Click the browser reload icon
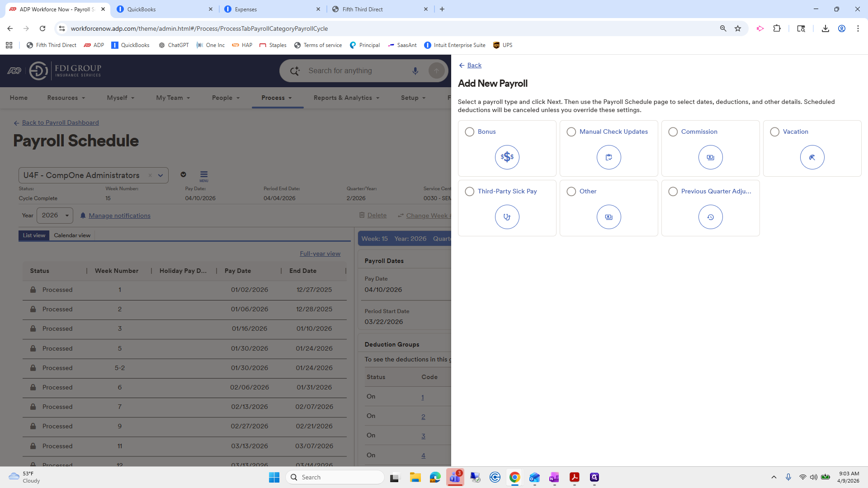The width and height of the screenshot is (868, 488). [x=42, y=28]
